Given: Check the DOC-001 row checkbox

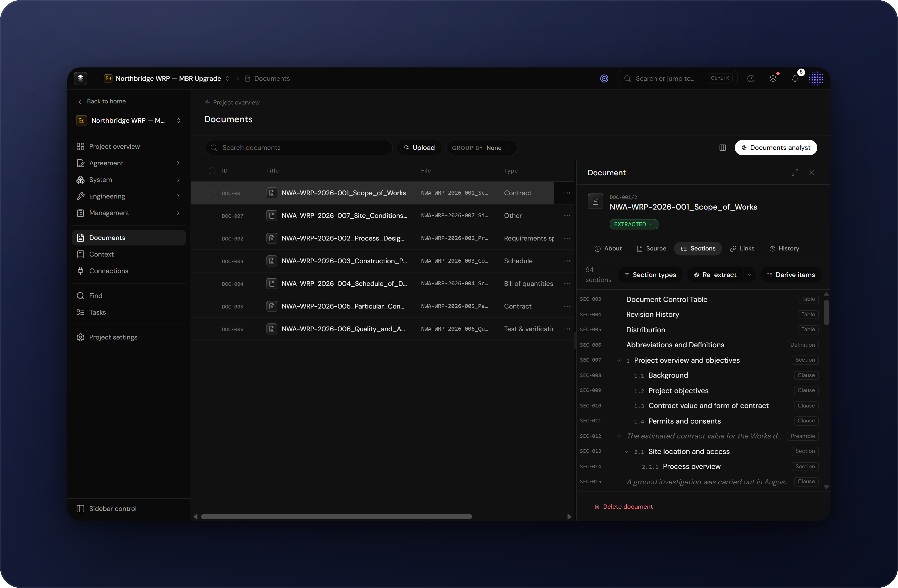Looking at the screenshot, I should (x=212, y=193).
